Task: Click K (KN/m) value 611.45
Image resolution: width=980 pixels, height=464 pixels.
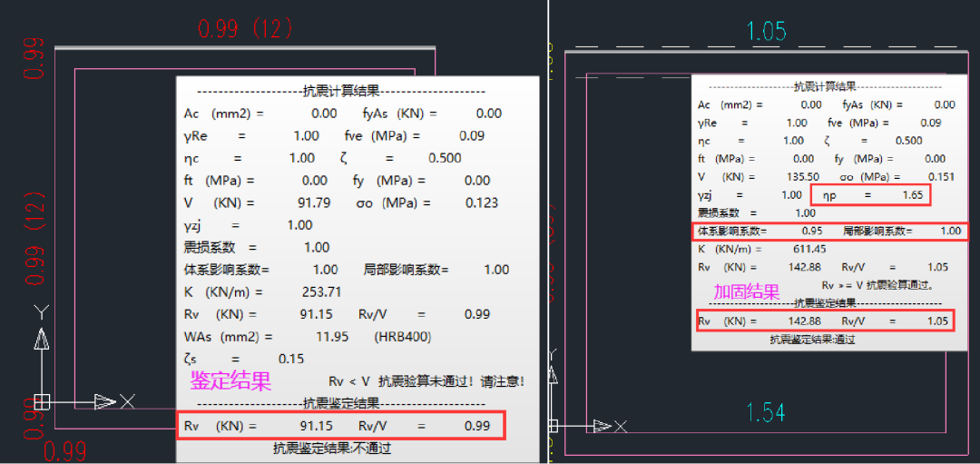Action: coord(808,249)
